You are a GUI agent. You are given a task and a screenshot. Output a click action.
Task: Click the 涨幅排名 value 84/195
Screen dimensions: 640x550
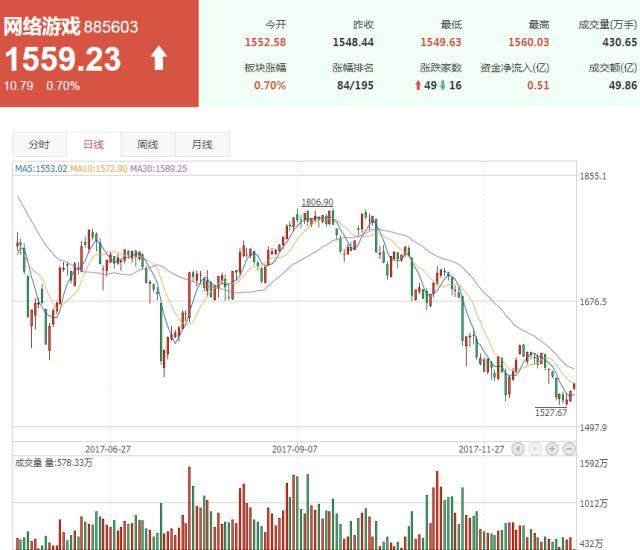353,85
